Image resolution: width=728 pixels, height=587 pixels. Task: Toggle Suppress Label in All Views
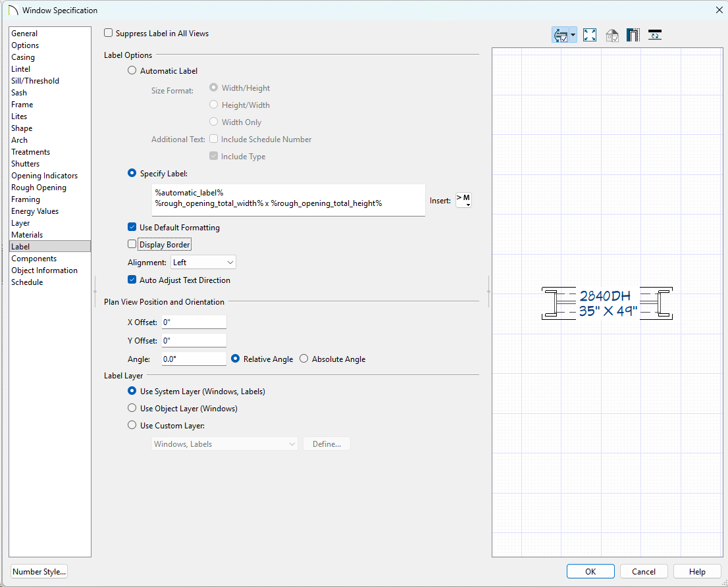pos(109,33)
